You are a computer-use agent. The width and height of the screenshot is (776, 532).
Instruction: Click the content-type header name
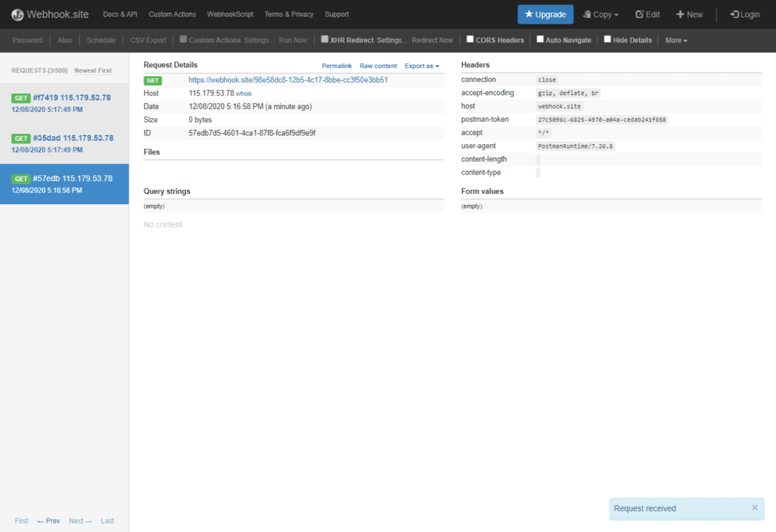[481, 173]
